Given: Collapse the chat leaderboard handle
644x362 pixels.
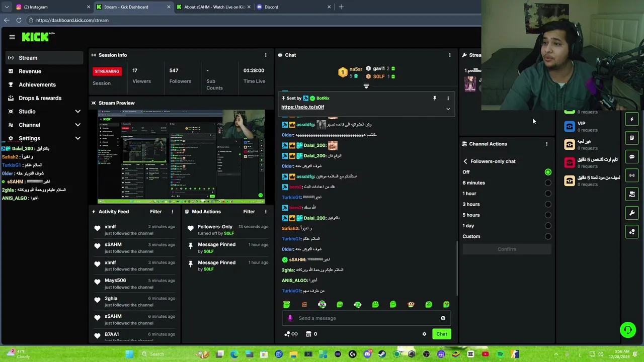Looking at the screenshot, I should tap(366, 86).
